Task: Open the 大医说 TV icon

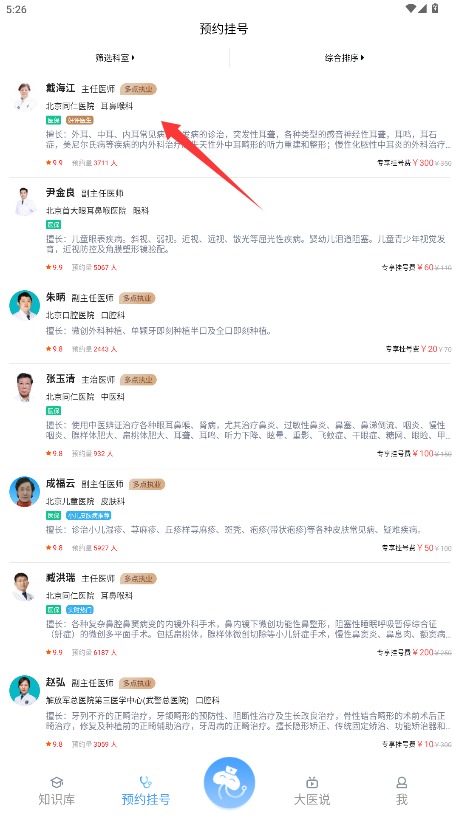Action: (312, 782)
